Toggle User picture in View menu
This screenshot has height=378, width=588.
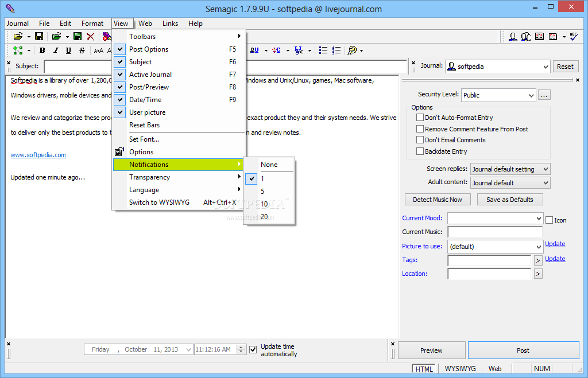[179, 112]
